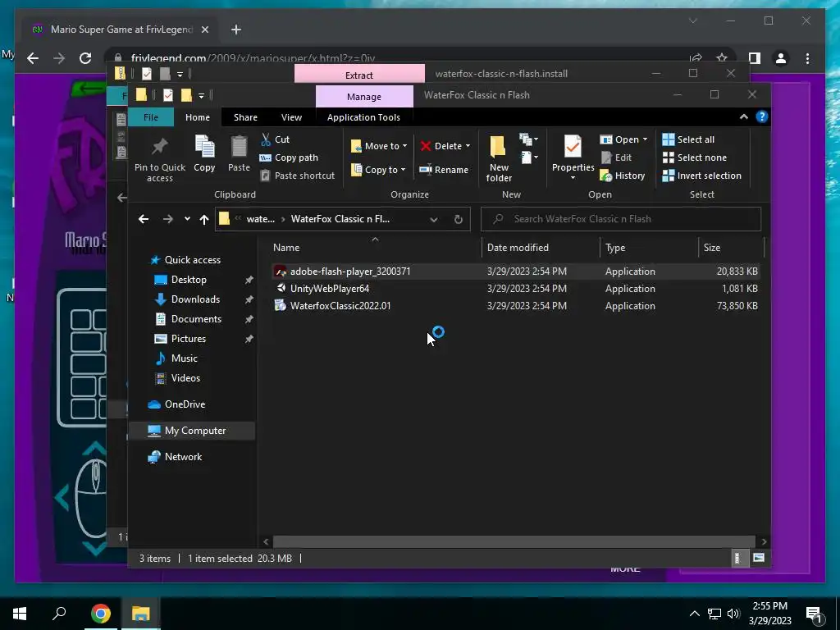This screenshot has height=630, width=840.
Task: Select adobe-flash-player_3200371 file
Action: pyautogui.click(x=349, y=271)
